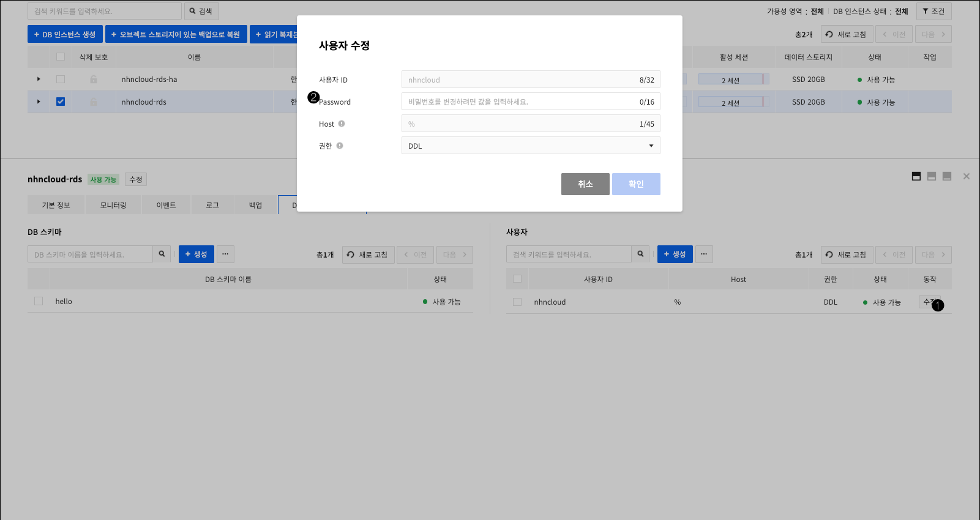The image size is (980, 520).
Task: Click the Host info tooltip icon
Action: coord(342,124)
